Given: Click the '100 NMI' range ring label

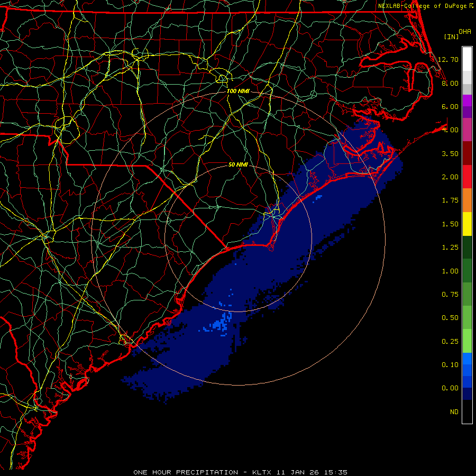Looking at the screenshot, I should coord(238,91).
